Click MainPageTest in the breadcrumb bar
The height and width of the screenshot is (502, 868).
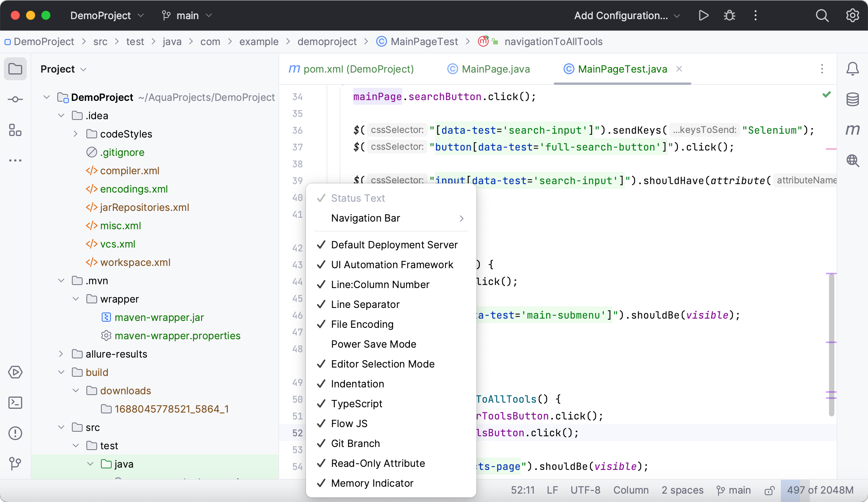[x=424, y=42]
